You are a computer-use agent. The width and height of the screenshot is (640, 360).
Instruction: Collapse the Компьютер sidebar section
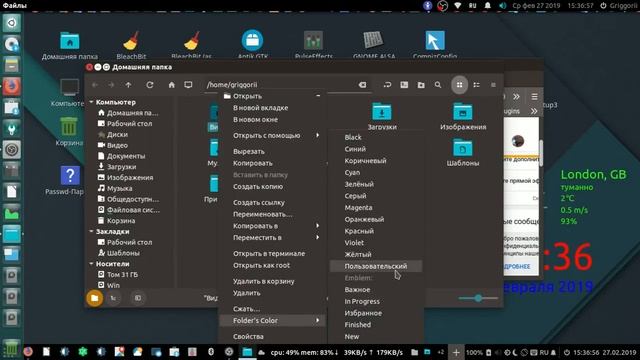coord(91,102)
